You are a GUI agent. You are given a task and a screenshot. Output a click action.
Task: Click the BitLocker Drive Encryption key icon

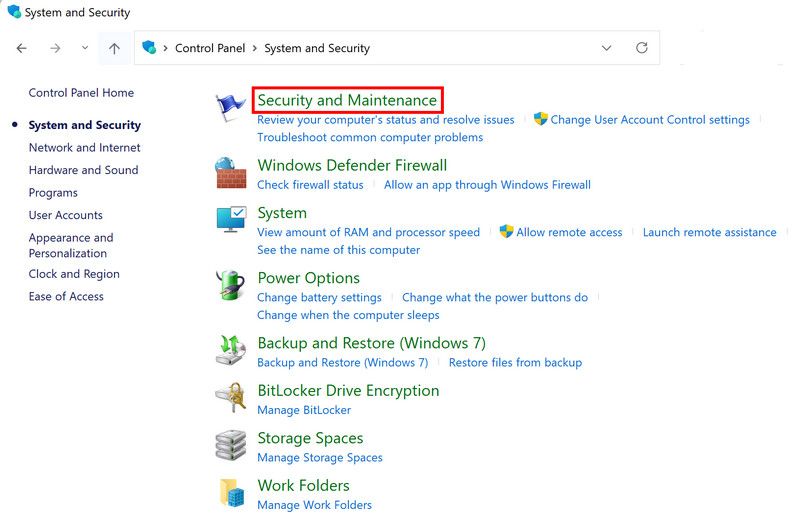point(231,398)
